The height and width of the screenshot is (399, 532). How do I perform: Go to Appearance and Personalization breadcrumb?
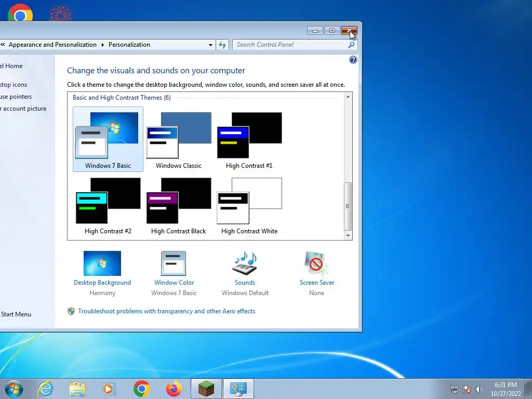pyautogui.click(x=52, y=45)
